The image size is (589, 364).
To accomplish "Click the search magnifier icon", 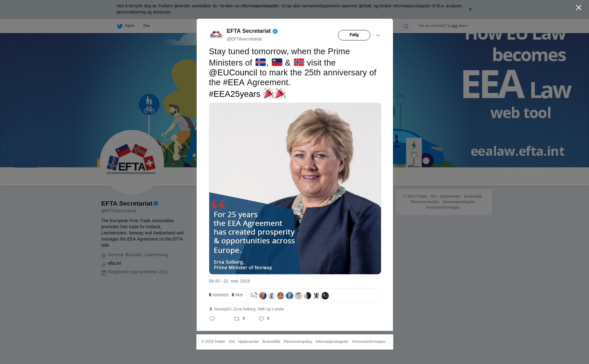I will [x=406, y=26].
